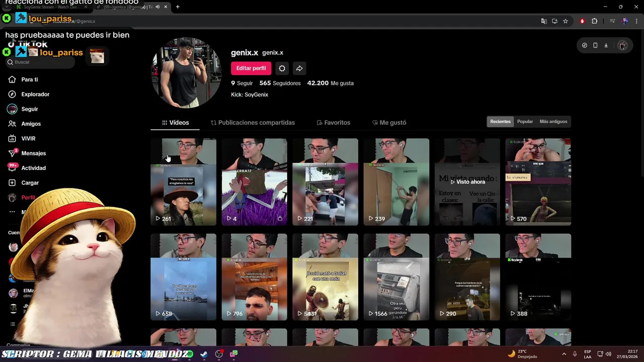Click the profile settings gear icon
The height and width of the screenshot is (362, 644).
point(282,68)
